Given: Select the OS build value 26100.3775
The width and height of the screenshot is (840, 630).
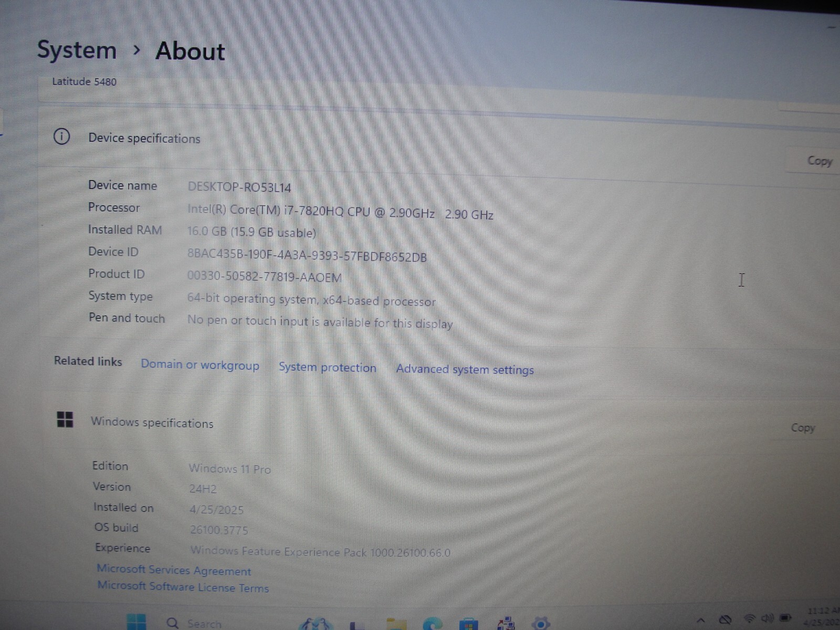Looking at the screenshot, I should (x=219, y=530).
